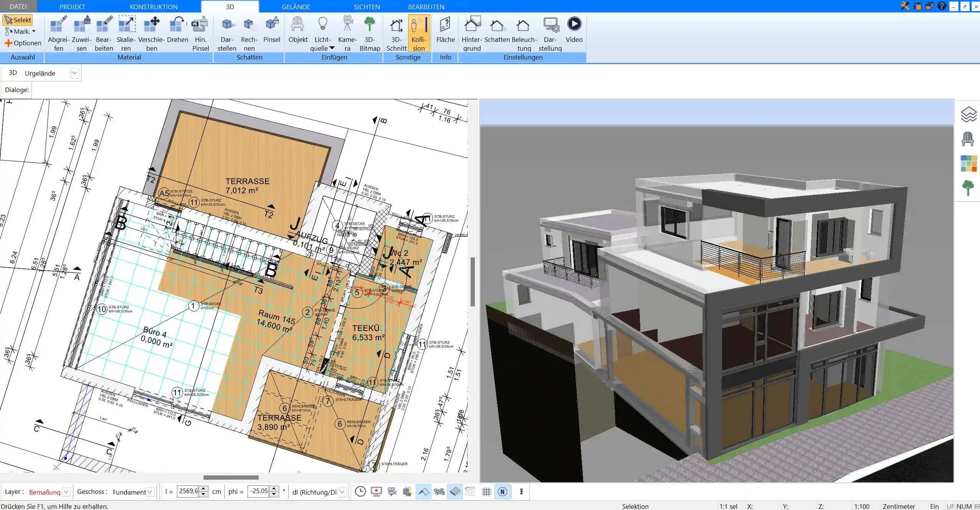Choose the Zuweisen material tool

(x=81, y=33)
